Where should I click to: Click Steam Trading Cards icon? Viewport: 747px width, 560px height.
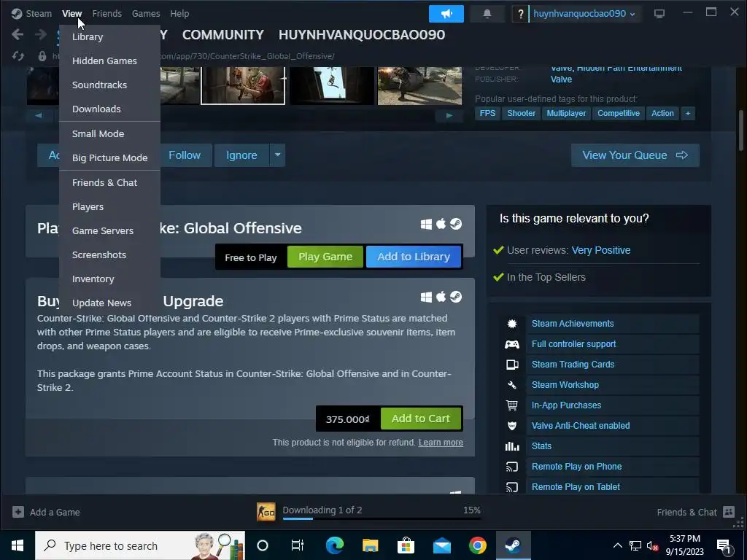512,365
